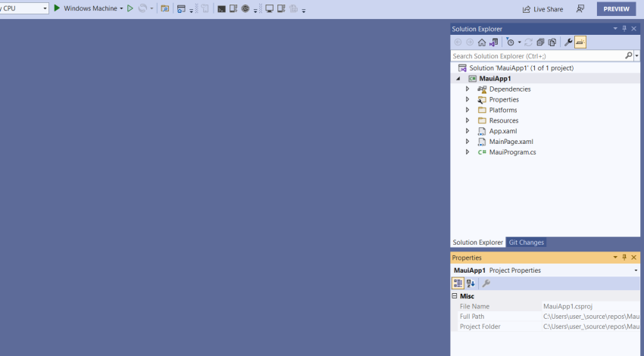This screenshot has height=356, width=644.
Task: Switch to the Solution Explorer tab
Action: pos(477,242)
